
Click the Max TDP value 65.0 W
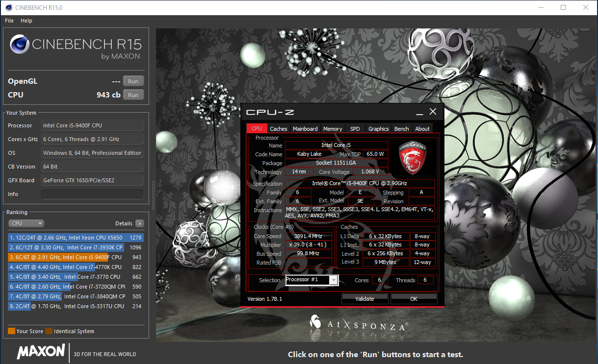point(375,154)
